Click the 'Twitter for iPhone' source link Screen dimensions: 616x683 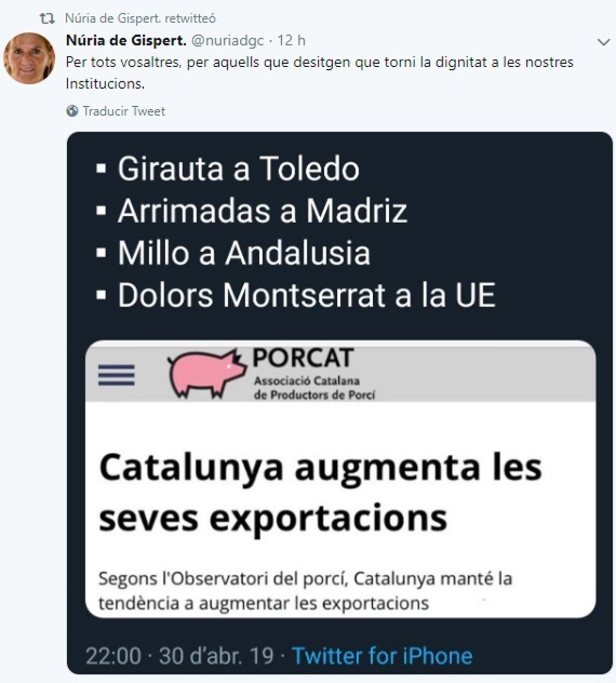click(x=382, y=656)
